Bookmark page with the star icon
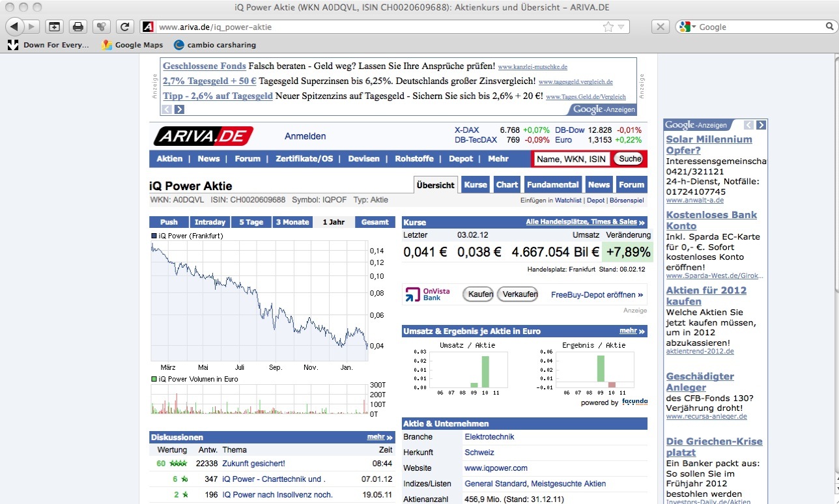The height and width of the screenshot is (504, 839). [x=608, y=27]
